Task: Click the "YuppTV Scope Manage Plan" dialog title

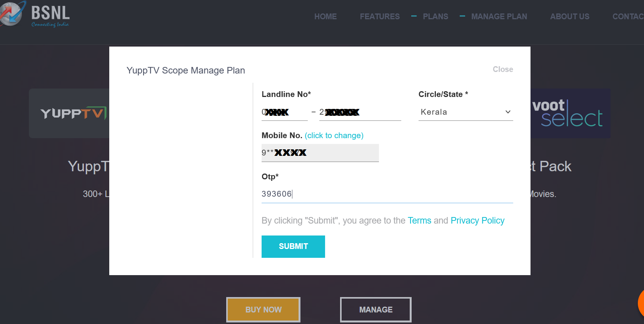Action: click(186, 70)
